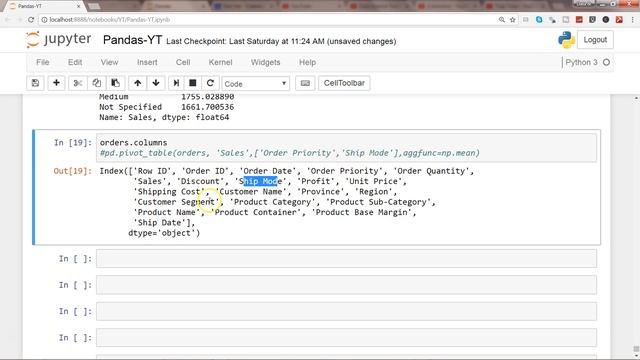Click 'Product Base Margin' in output
Image resolution: width=640 pixels, height=360 pixels.
(362, 212)
